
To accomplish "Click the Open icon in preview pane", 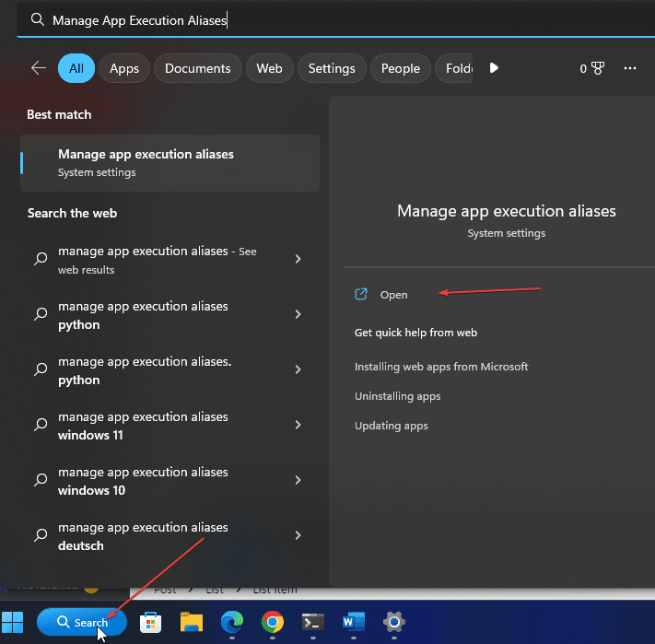I will (361, 295).
